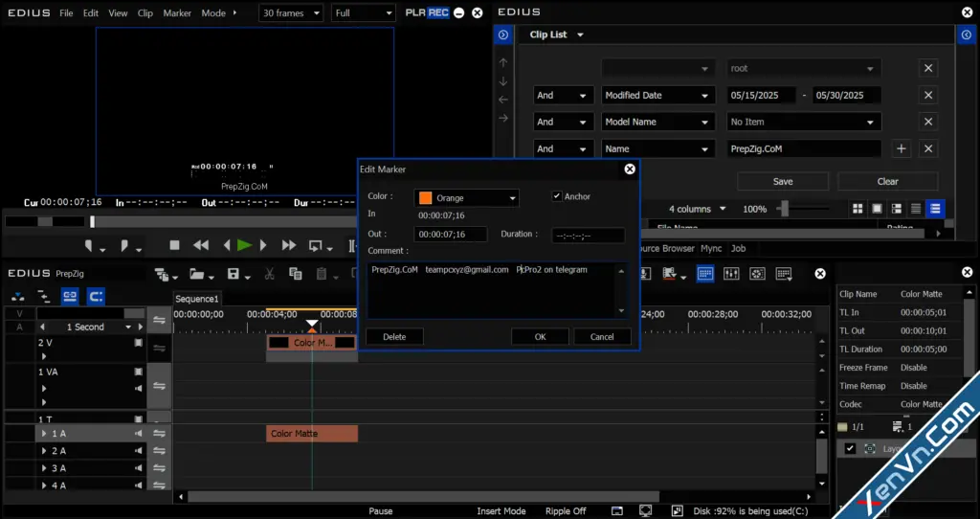The height and width of the screenshot is (519, 980).
Task: Open the No Item value dropdown
Action: coord(803,122)
